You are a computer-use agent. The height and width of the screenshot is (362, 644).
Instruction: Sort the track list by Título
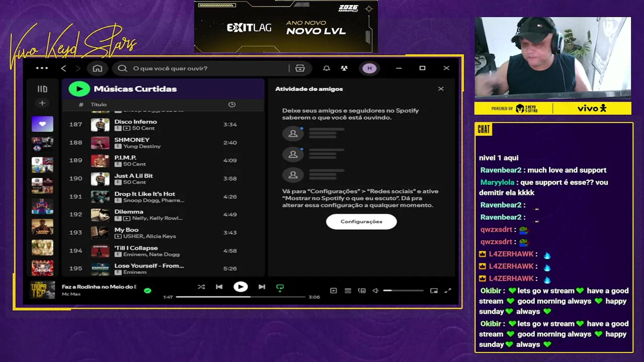tap(99, 105)
